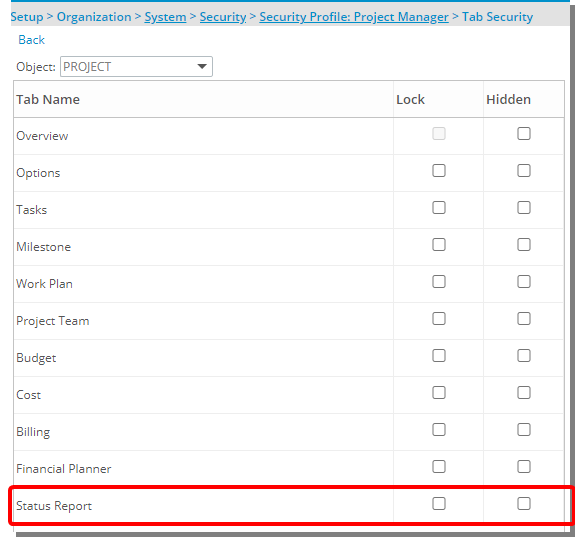575x537 pixels.
Task: Enable Lock for the Cost tab
Action: tap(439, 392)
